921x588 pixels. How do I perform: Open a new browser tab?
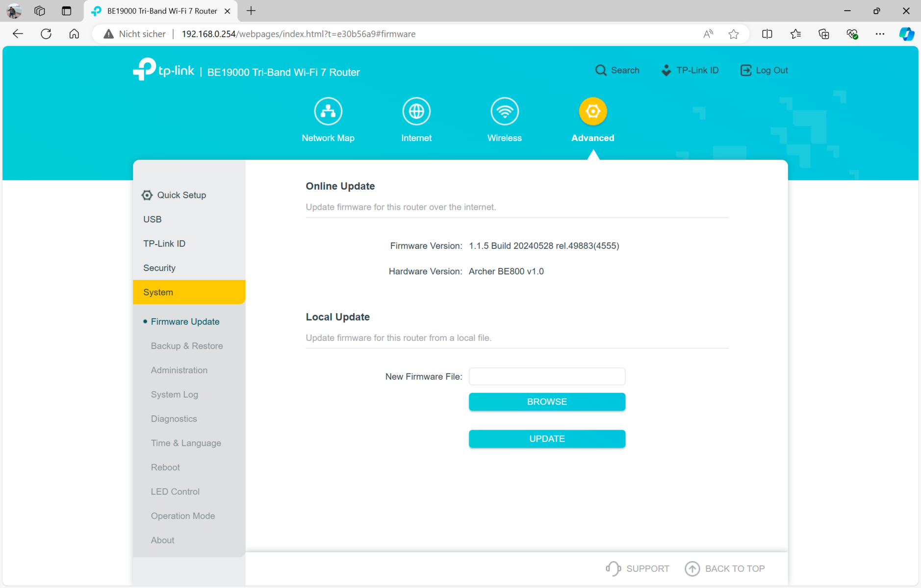[251, 11]
